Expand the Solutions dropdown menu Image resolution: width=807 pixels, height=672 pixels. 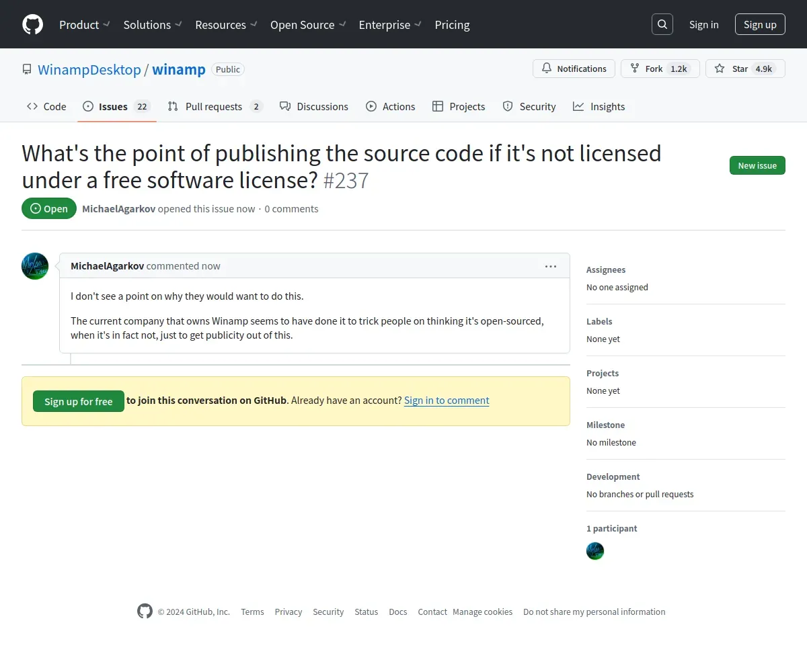point(153,25)
